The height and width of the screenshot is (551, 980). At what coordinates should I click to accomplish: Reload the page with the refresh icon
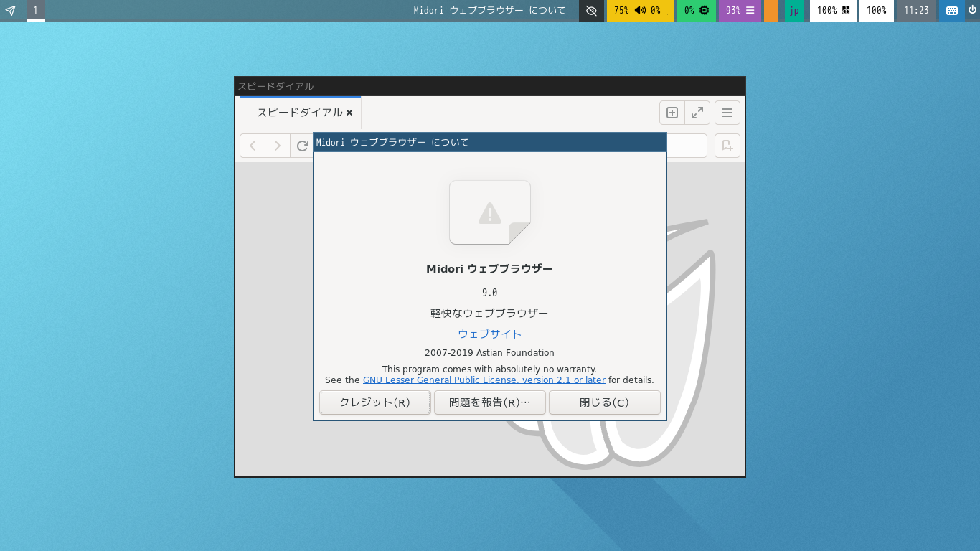tap(302, 146)
